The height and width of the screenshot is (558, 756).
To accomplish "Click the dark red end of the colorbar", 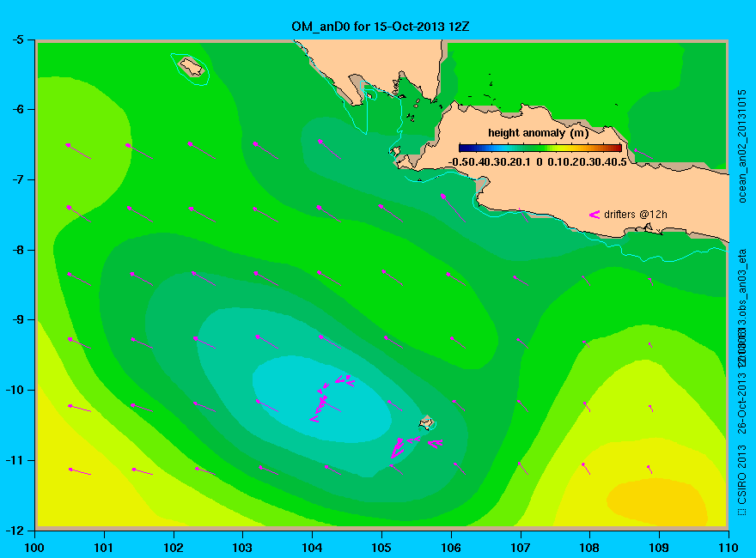I will click(x=617, y=148).
